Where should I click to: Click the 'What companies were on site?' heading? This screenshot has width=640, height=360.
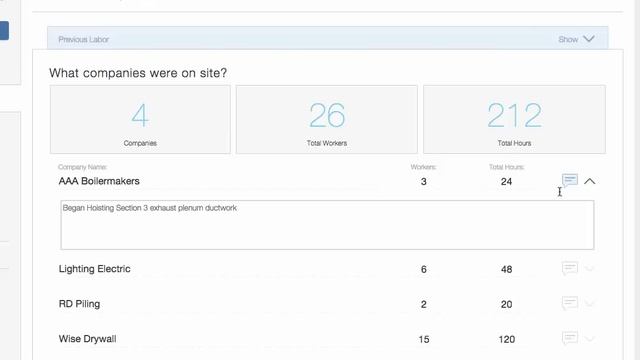138,73
